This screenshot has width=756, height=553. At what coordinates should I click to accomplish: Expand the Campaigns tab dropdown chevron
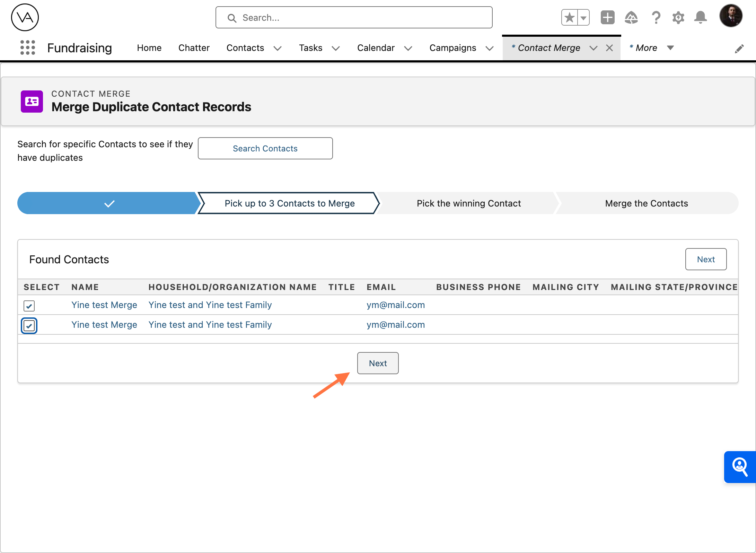click(490, 48)
